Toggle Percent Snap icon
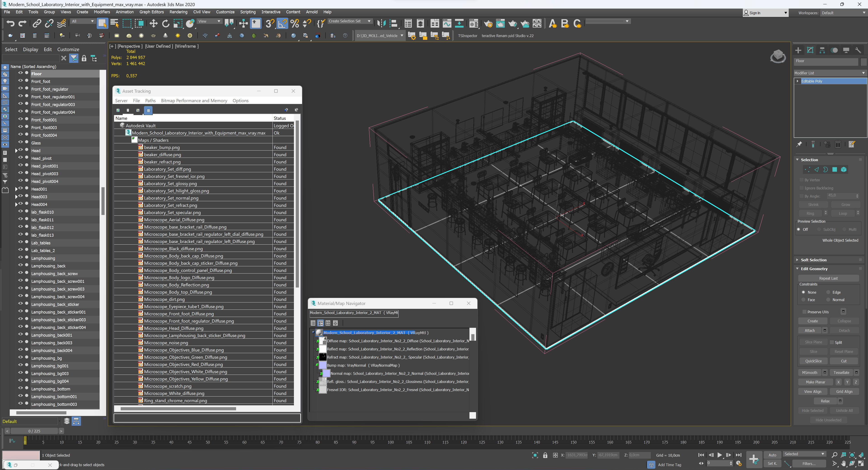This screenshot has height=470, width=868. (295, 23)
